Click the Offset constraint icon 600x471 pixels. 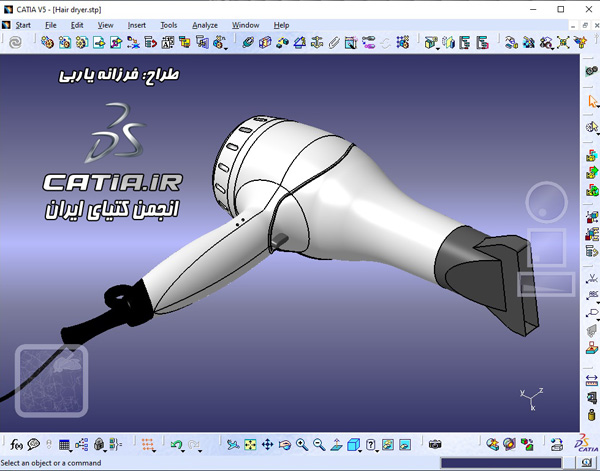click(282, 42)
